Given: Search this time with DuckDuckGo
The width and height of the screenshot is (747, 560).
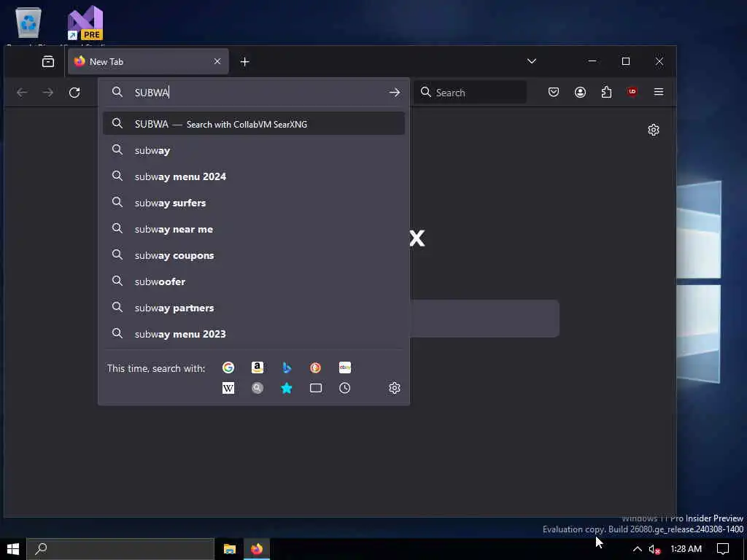Looking at the screenshot, I should tap(315, 367).
